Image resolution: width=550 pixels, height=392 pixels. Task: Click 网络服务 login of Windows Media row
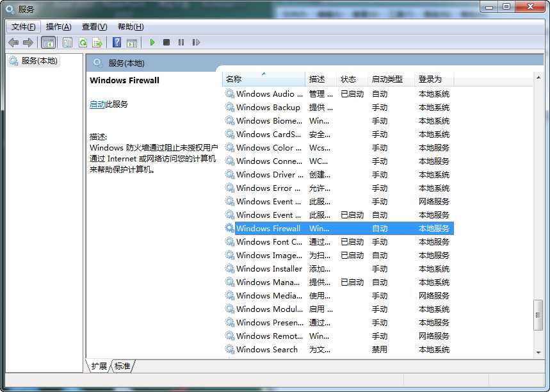[x=434, y=295]
